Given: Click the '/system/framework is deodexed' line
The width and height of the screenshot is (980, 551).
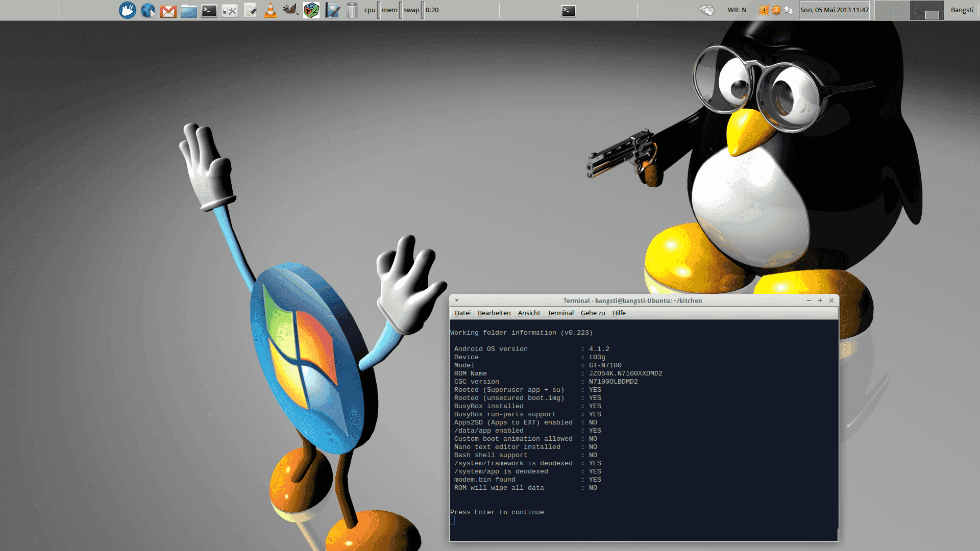Looking at the screenshot, I should point(528,463).
